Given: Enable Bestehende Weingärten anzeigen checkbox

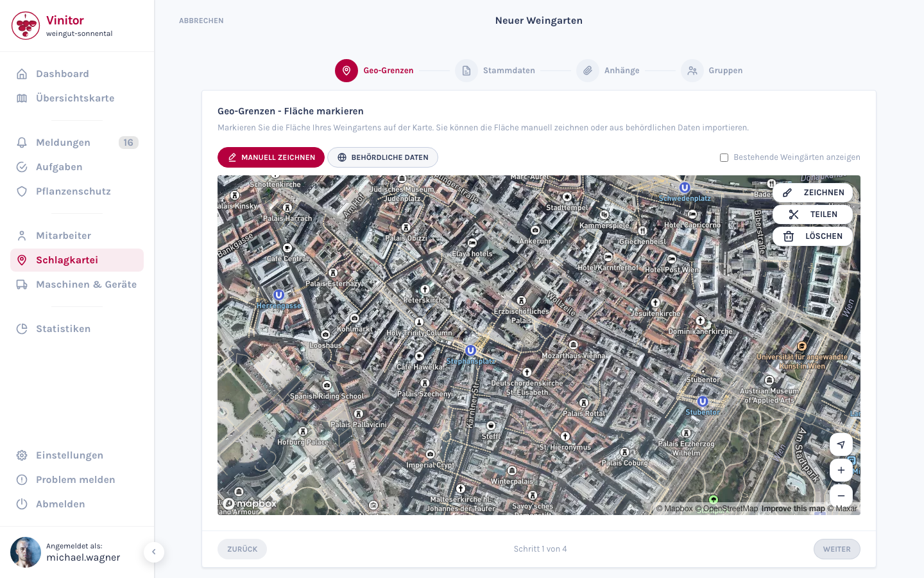Looking at the screenshot, I should [x=724, y=157].
